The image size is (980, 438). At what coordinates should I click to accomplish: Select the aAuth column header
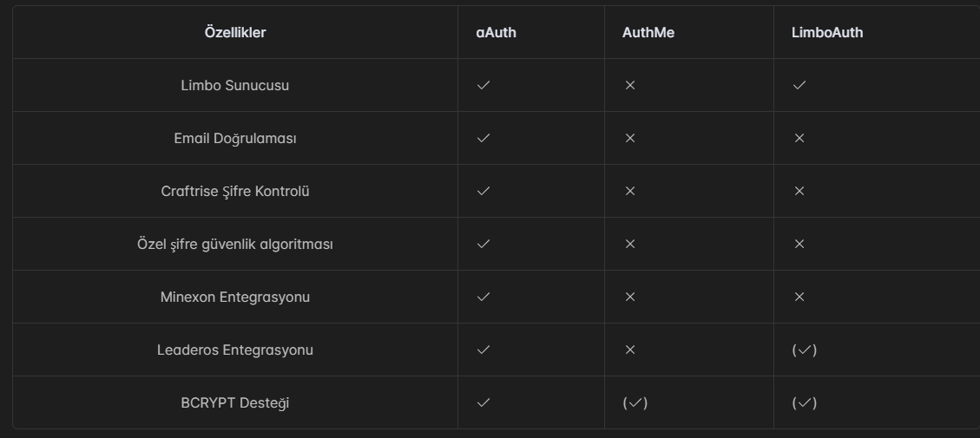coord(497,32)
